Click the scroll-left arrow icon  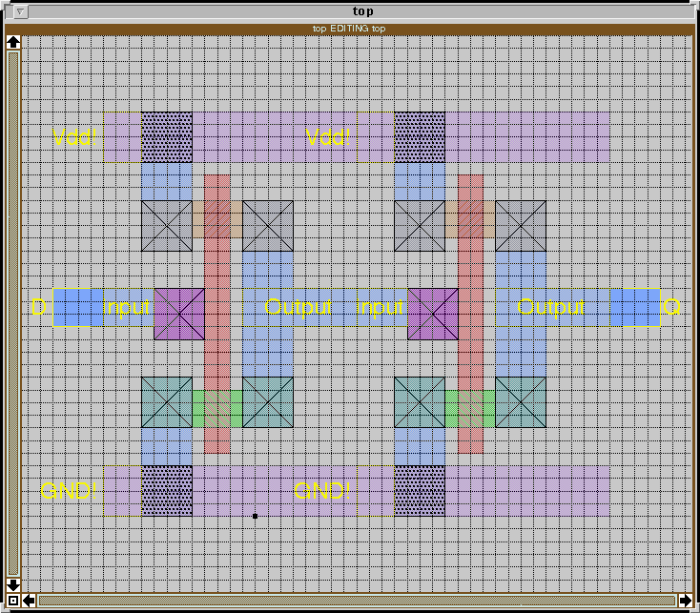(x=29, y=601)
